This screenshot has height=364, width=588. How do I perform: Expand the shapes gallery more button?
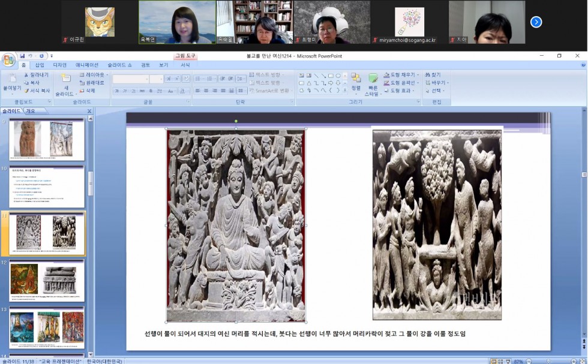(345, 91)
